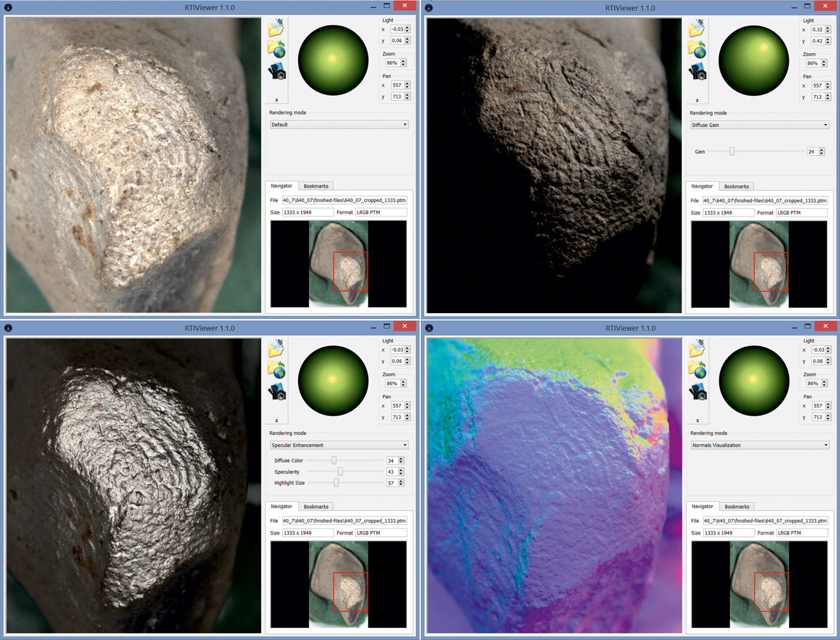Select Bookmarks tab in the Normals Visualization window
Screen dimensions: 840x640
[736, 506]
